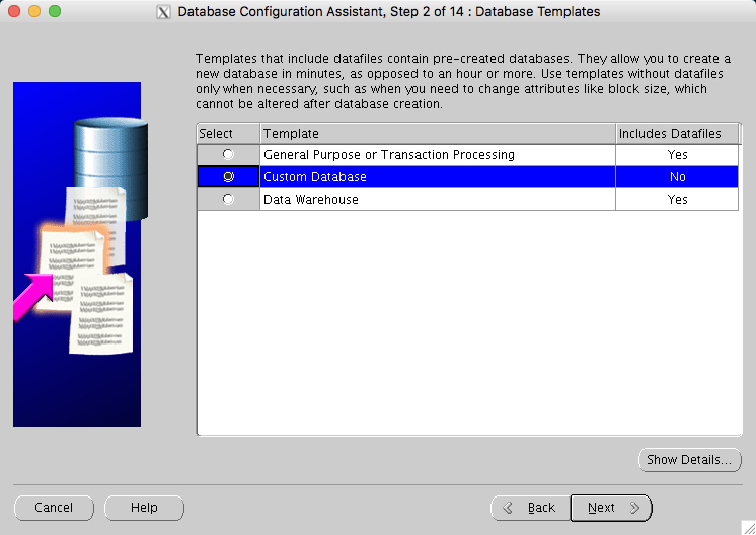Click the X application icon in title bar

[x=163, y=11]
